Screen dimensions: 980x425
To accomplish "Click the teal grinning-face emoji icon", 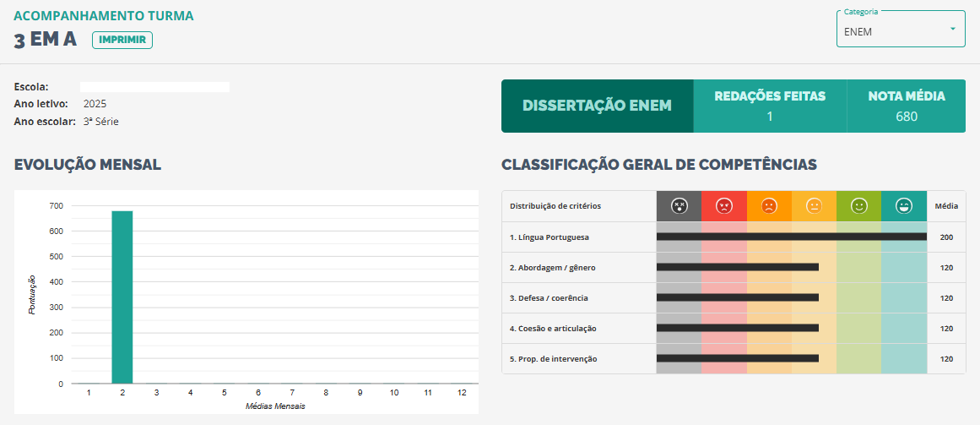I will click(904, 206).
